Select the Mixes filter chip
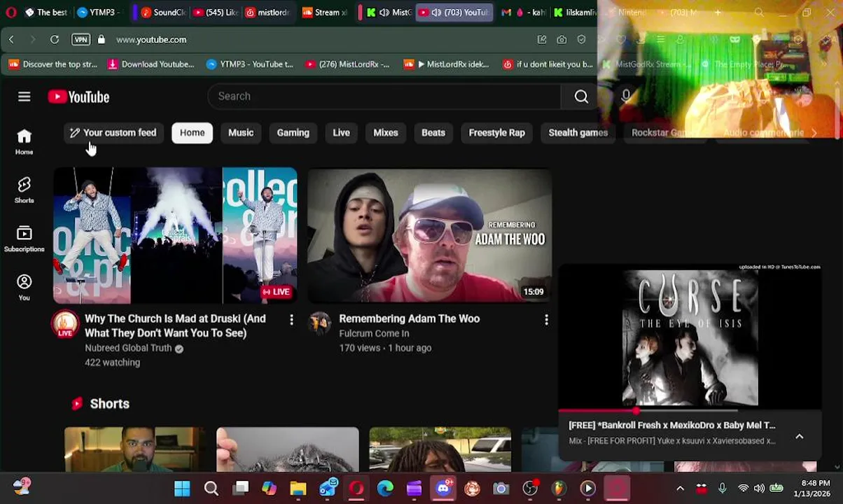 [x=385, y=132]
